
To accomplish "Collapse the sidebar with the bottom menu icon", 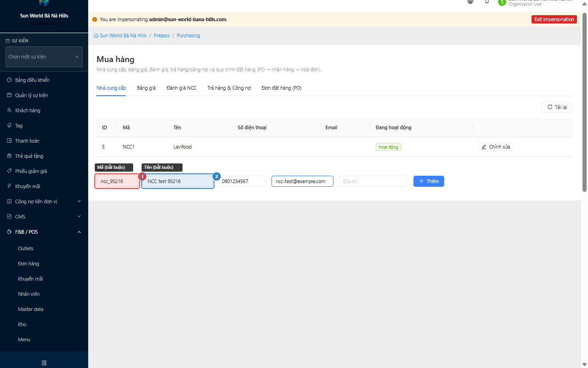I will point(44,363).
